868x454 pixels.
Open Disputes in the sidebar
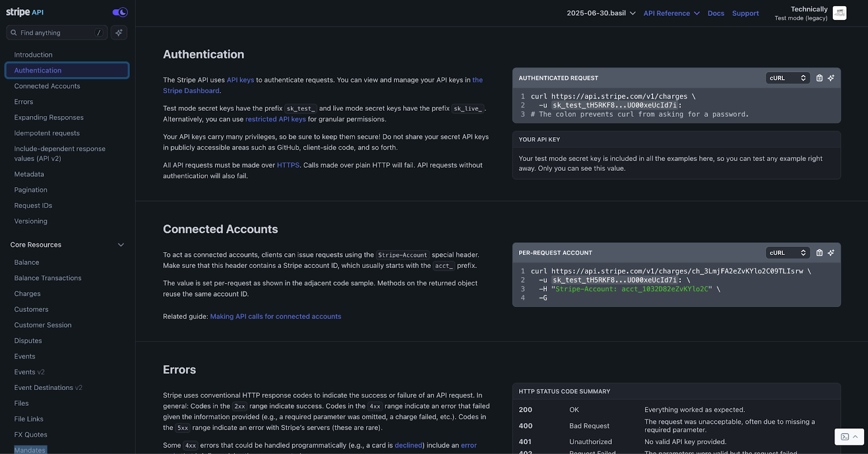(x=28, y=341)
